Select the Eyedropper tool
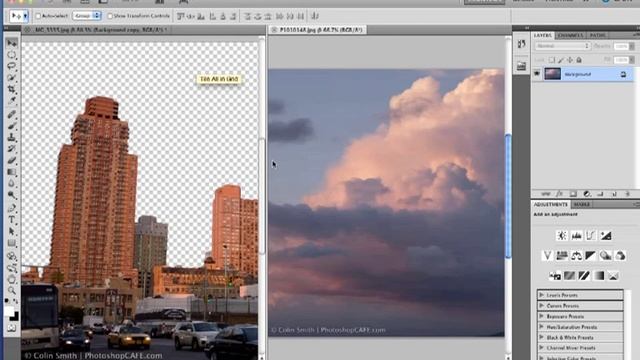 (x=12, y=100)
